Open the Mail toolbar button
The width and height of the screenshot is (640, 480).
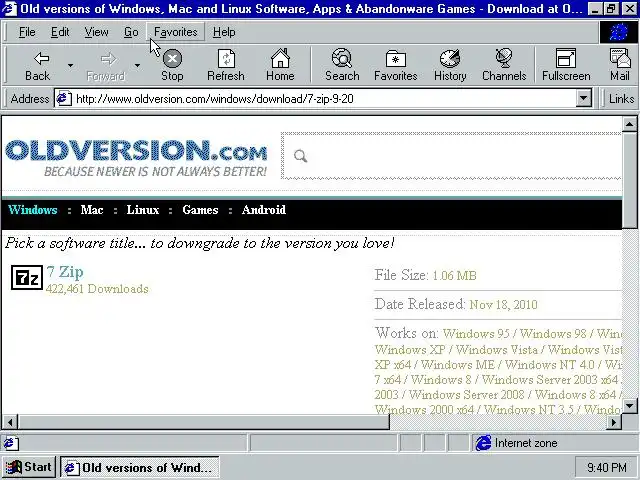coord(620,65)
